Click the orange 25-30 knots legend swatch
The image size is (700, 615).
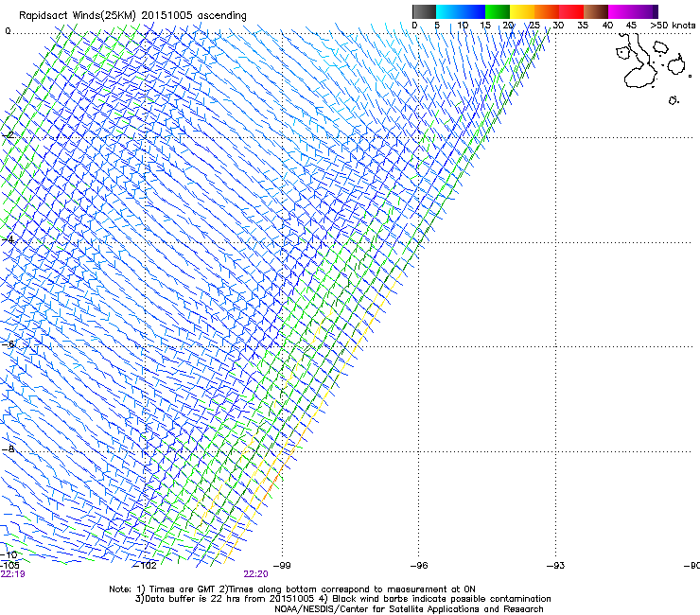click(547, 11)
